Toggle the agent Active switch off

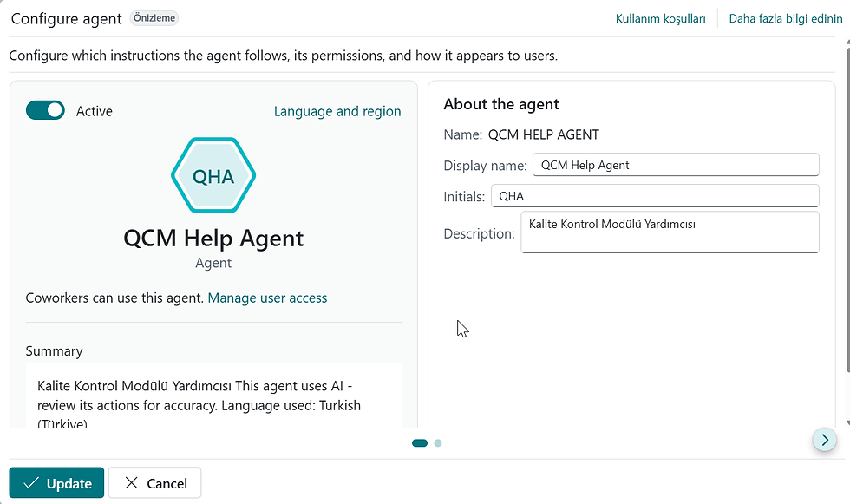point(45,111)
